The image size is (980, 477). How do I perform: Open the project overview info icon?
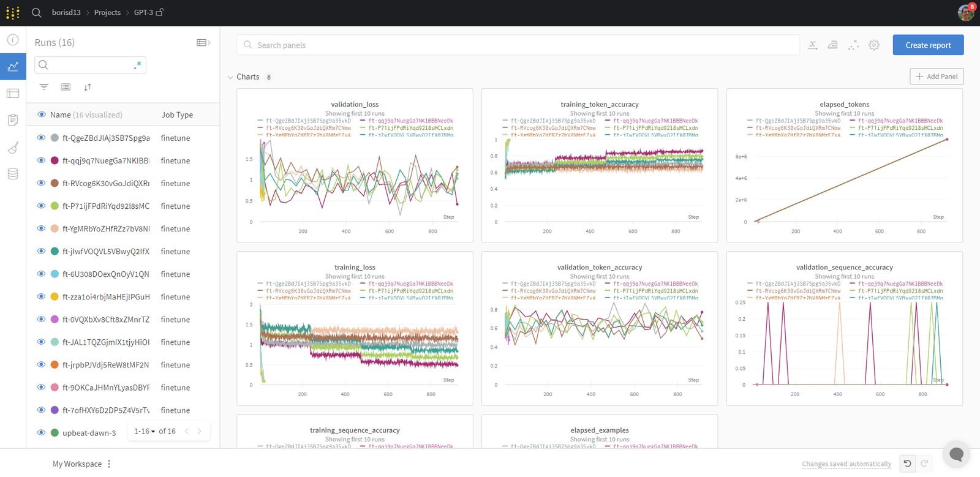coord(13,40)
